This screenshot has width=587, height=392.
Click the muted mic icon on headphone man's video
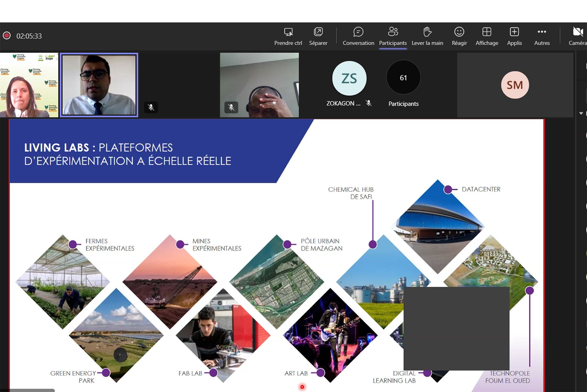tap(231, 107)
